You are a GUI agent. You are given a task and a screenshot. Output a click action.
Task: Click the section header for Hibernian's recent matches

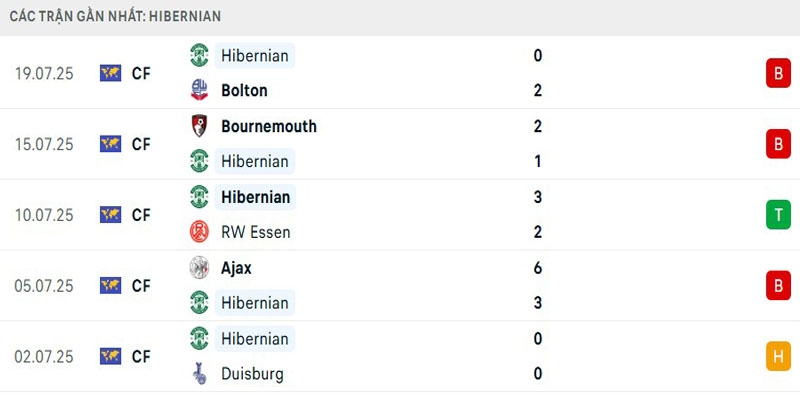(x=116, y=16)
